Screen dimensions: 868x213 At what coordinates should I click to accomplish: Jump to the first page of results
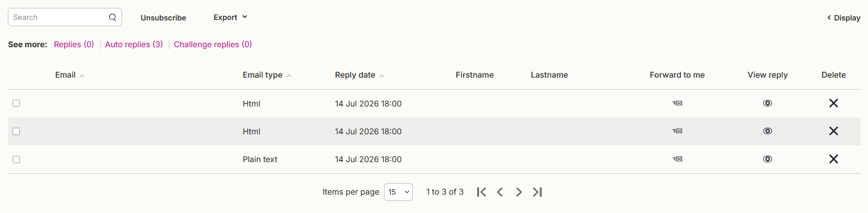click(481, 192)
